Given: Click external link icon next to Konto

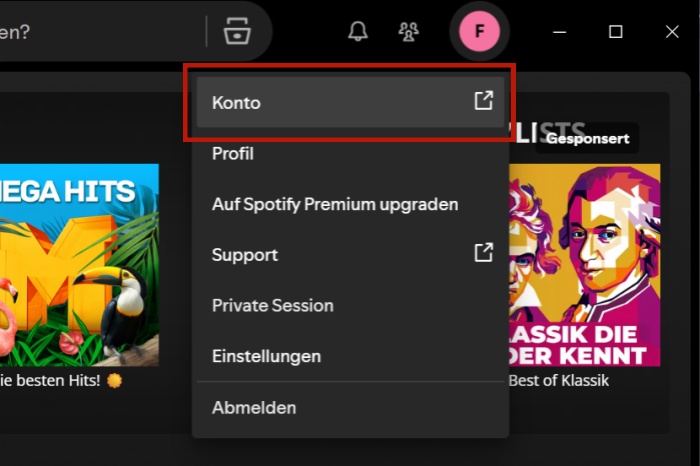Looking at the screenshot, I should coord(483,101).
